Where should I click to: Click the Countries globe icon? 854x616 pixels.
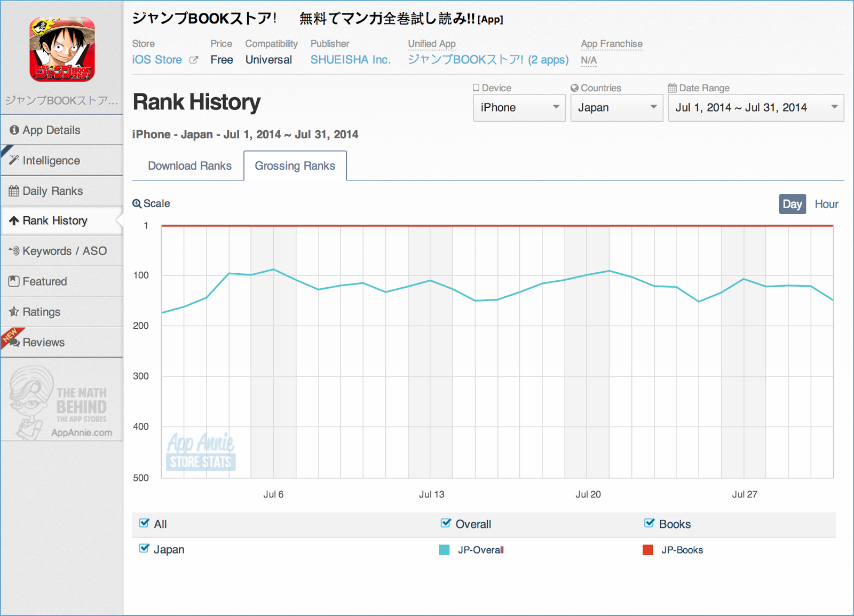click(574, 88)
